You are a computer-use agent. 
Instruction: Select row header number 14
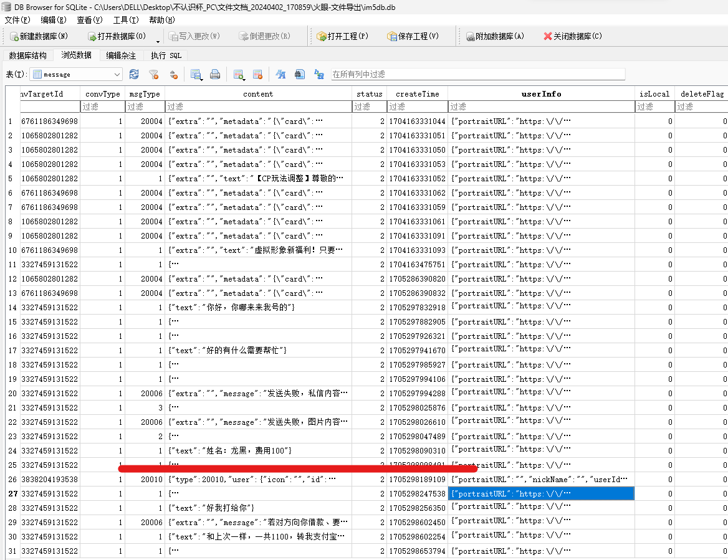click(12, 308)
